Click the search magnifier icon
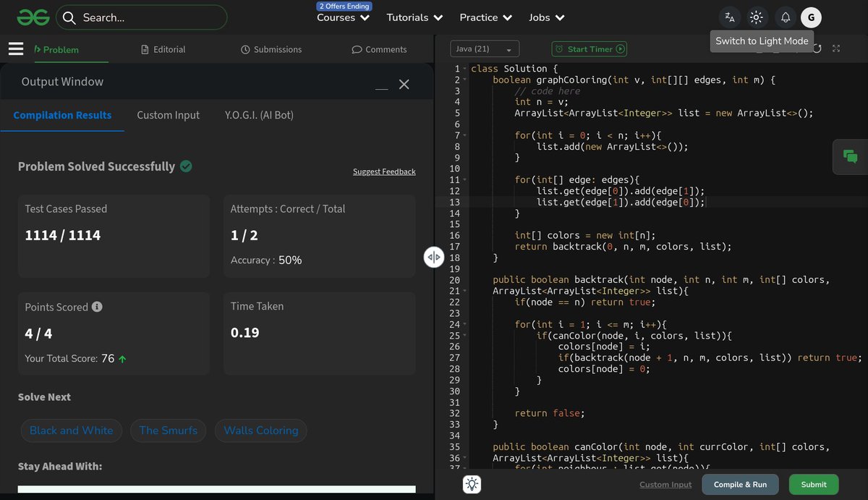 tap(69, 17)
